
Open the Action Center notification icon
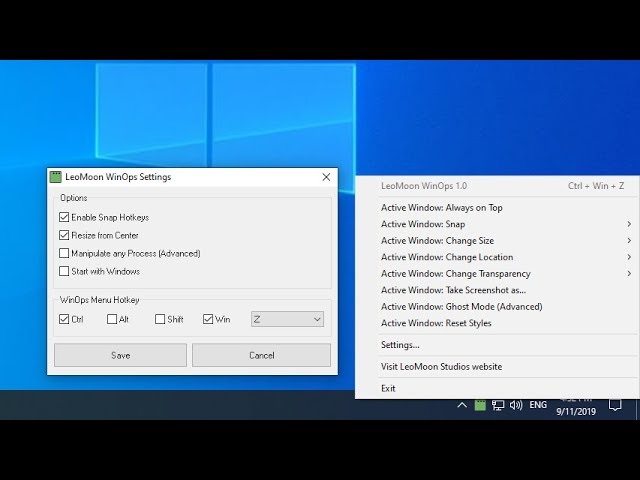(x=615, y=405)
